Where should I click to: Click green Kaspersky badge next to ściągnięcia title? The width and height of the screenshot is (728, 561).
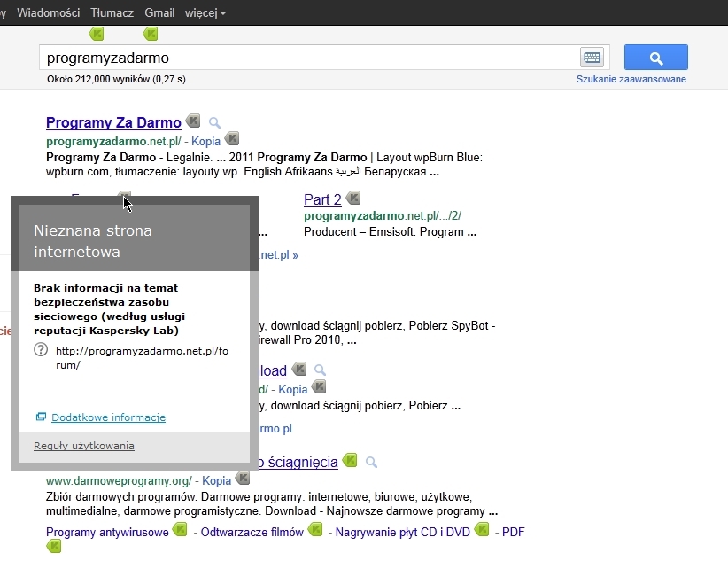click(x=350, y=461)
